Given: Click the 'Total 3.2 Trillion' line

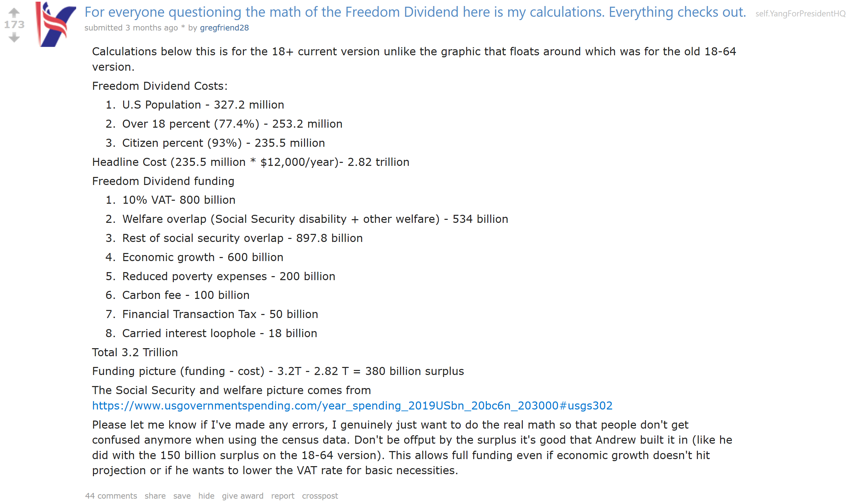Looking at the screenshot, I should (x=135, y=352).
